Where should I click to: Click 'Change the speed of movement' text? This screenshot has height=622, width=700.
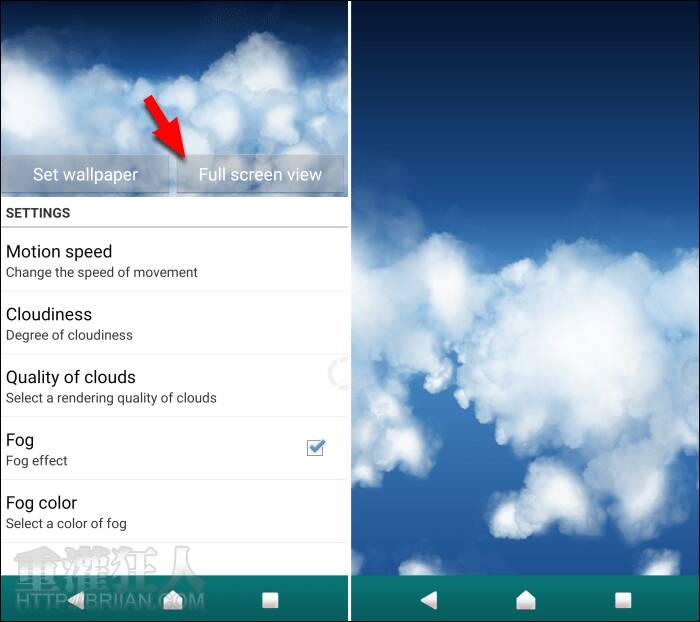pyautogui.click(x=102, y=272)
